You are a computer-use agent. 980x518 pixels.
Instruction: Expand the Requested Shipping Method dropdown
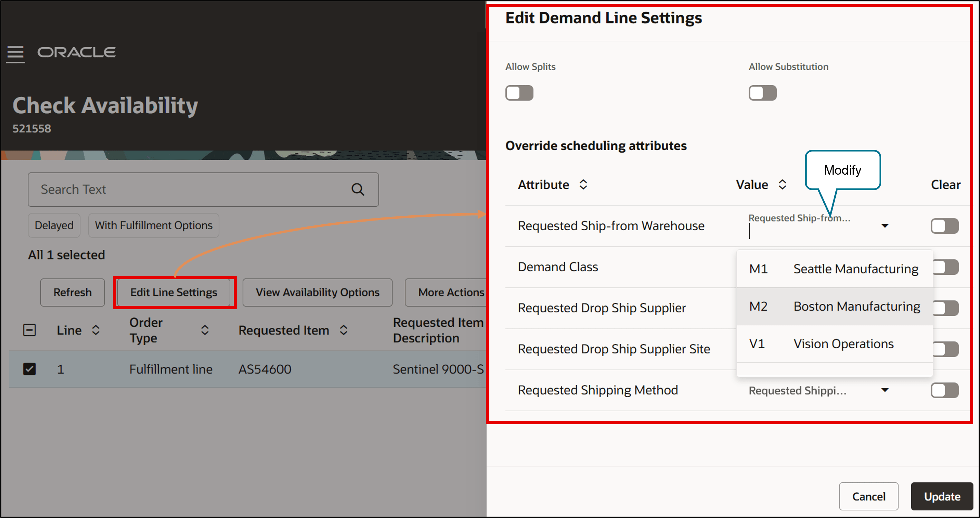[x=885, y=390]
